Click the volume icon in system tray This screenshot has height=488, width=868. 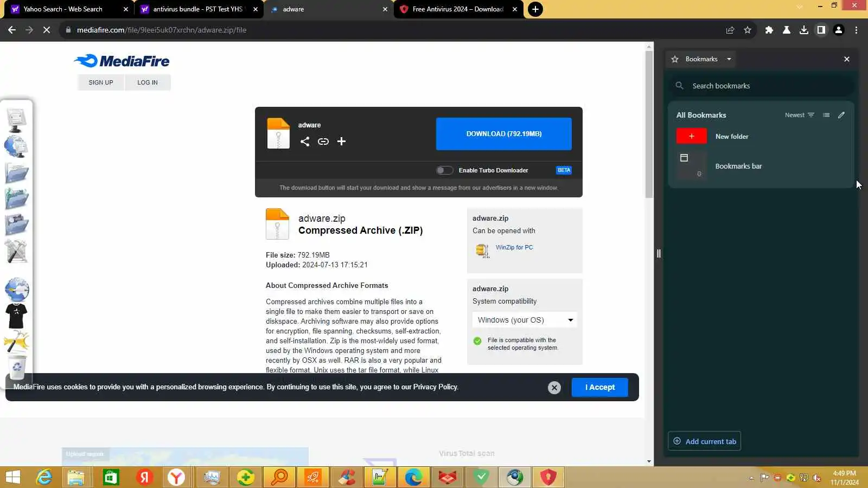click(817, 478)
